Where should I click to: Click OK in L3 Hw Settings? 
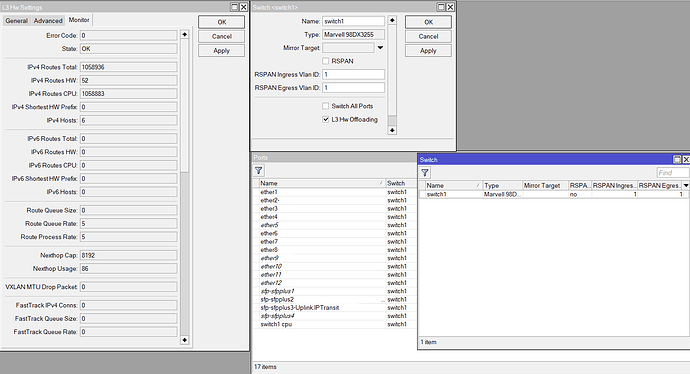(x=221, y=22)
